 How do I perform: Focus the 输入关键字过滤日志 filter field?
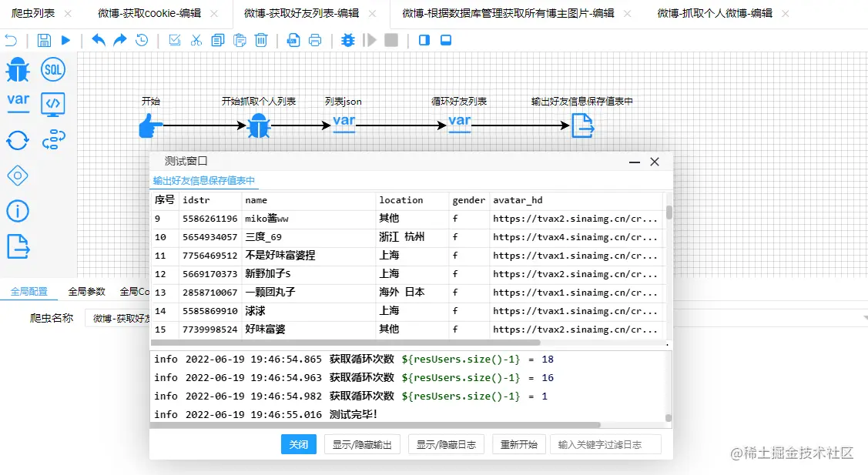(605, 444)
